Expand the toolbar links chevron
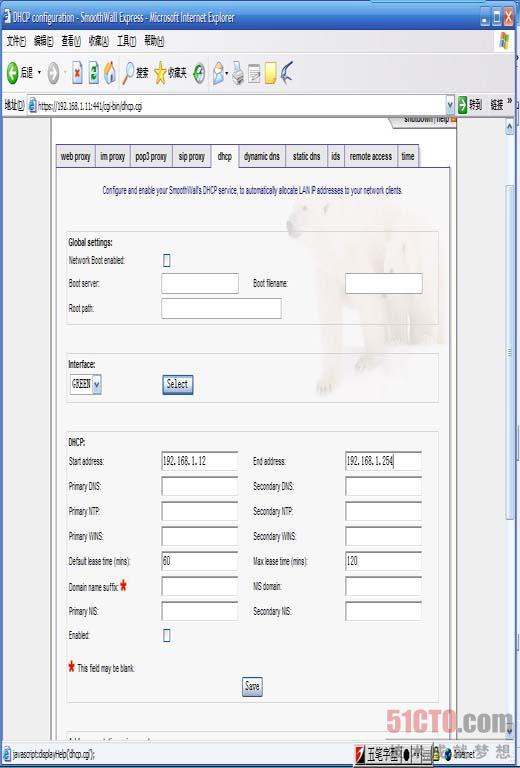 pyautogui.click(x=510, y=101)
